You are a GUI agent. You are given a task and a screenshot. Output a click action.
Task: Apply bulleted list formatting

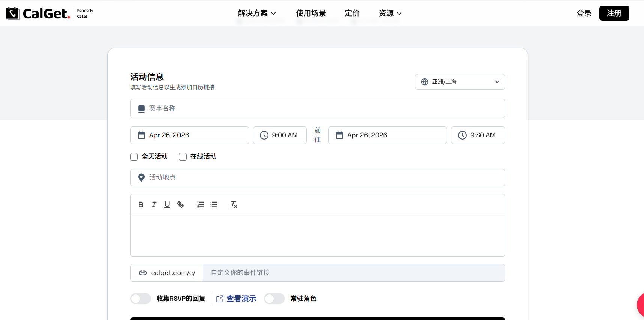point(214,204)
